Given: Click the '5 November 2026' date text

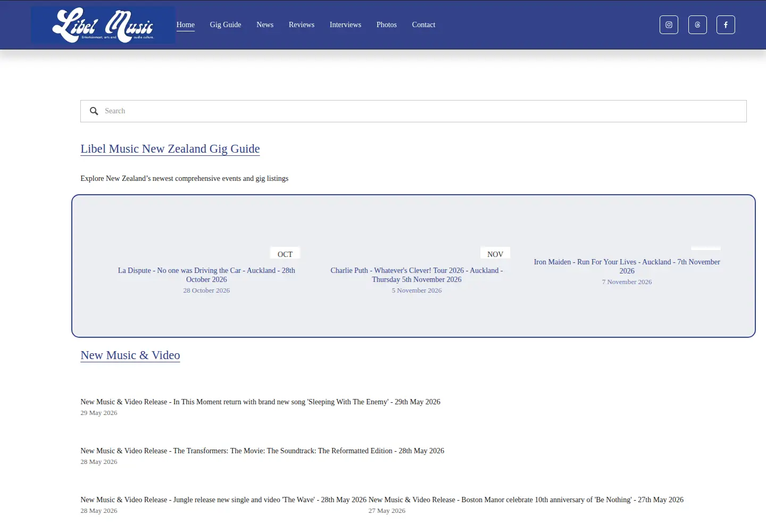Looking at the screenshot, I should (x=417, y=290).
